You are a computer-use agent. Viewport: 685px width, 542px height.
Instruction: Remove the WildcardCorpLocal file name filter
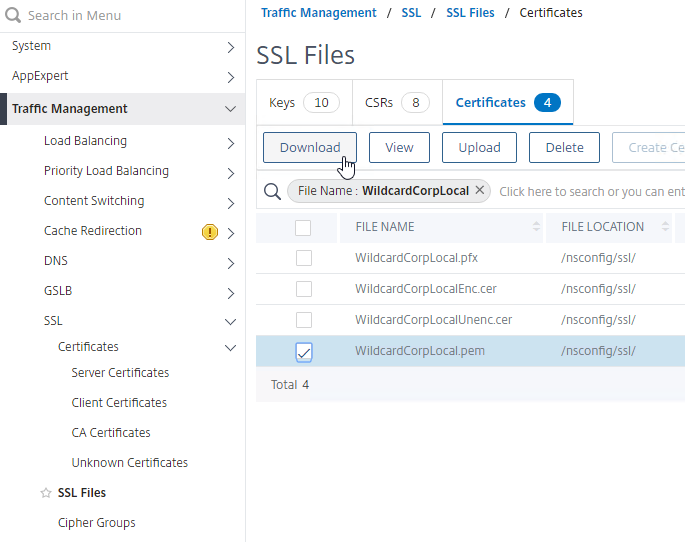[480, 190]
